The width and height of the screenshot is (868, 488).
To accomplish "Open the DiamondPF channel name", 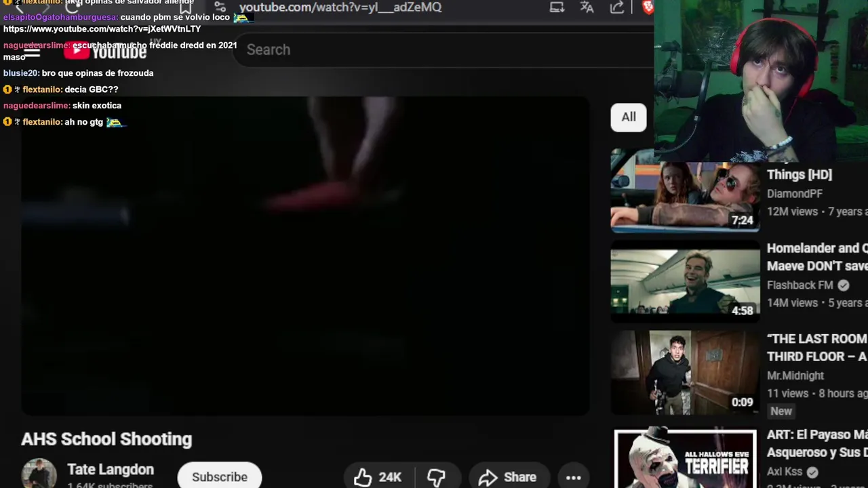I will pyautogui.click(x=795, y=194).
